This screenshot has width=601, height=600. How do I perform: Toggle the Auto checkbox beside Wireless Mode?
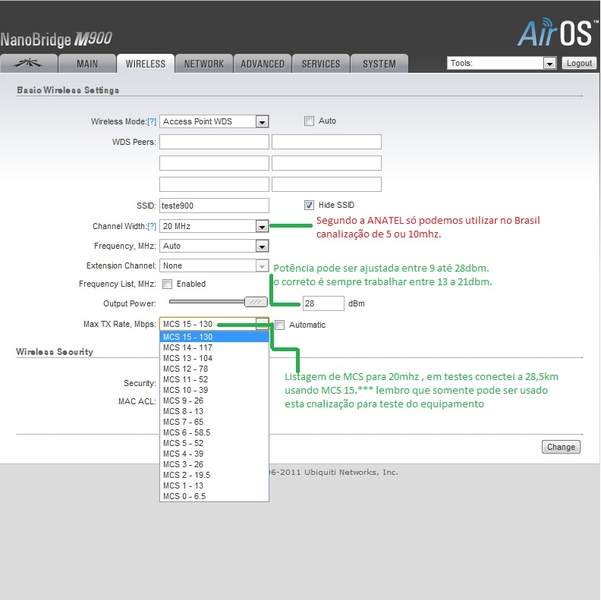pos(309,121)
